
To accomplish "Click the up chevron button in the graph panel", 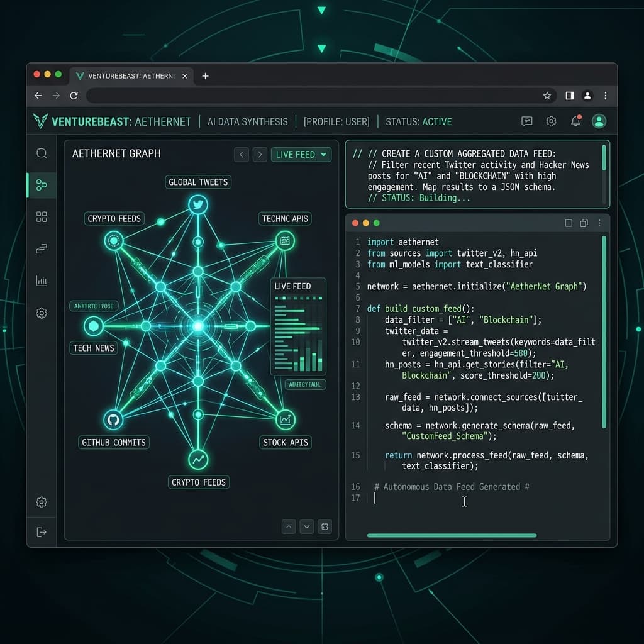I will point(289,526).
